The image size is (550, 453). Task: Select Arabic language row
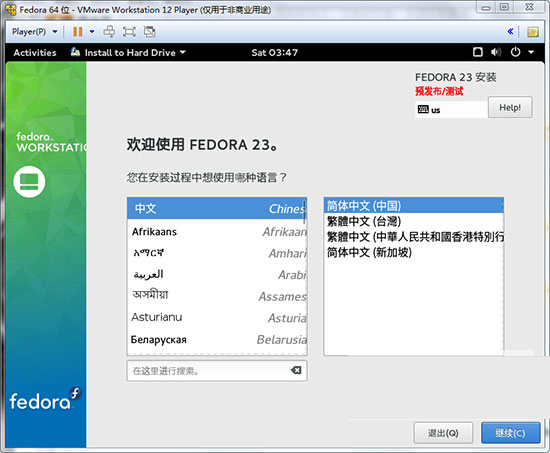tap(217, 275)
